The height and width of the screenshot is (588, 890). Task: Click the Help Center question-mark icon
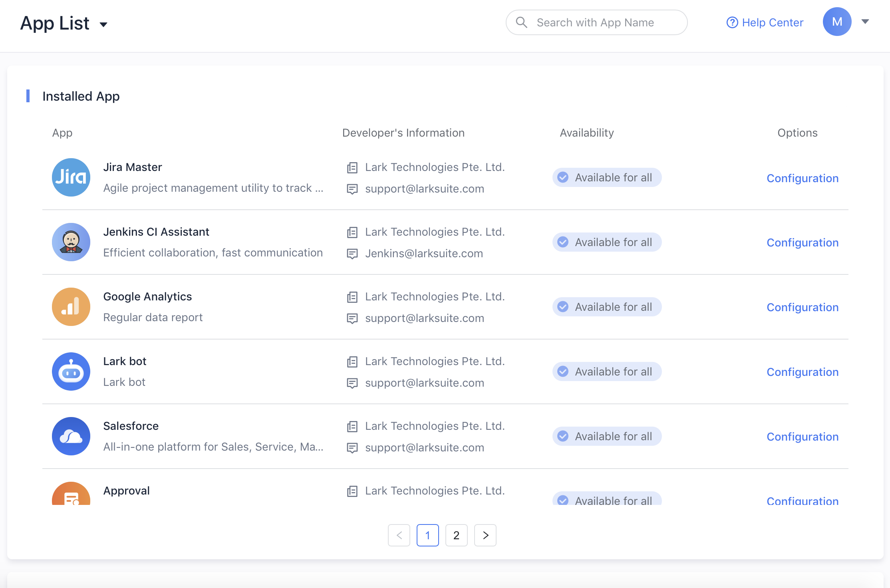click(x=732, y=22)
